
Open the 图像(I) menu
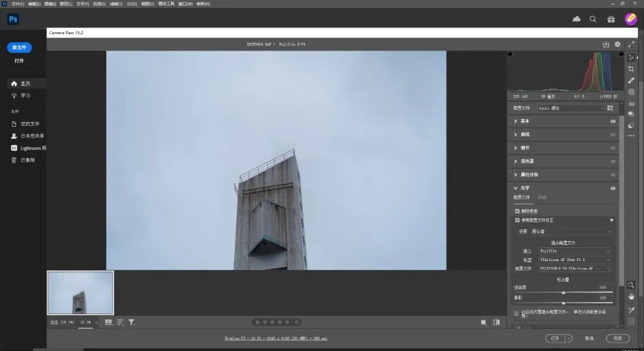(50, 4)
